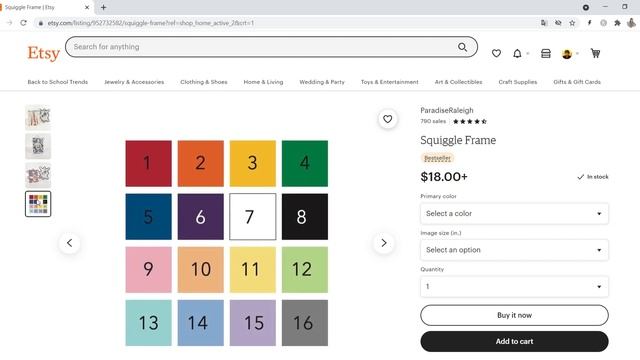Open the shopping cart
The image size is (640, 360).
[x=596, y=53]
